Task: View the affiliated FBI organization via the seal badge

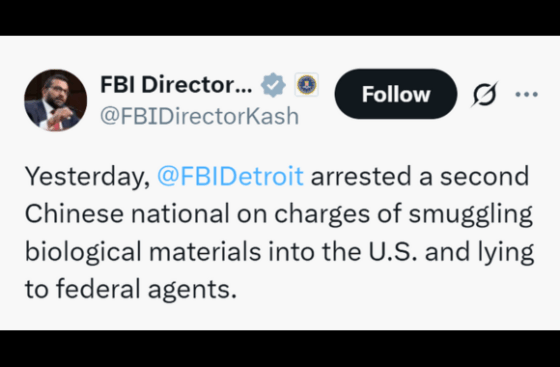Action: click(x=306, y=85)
